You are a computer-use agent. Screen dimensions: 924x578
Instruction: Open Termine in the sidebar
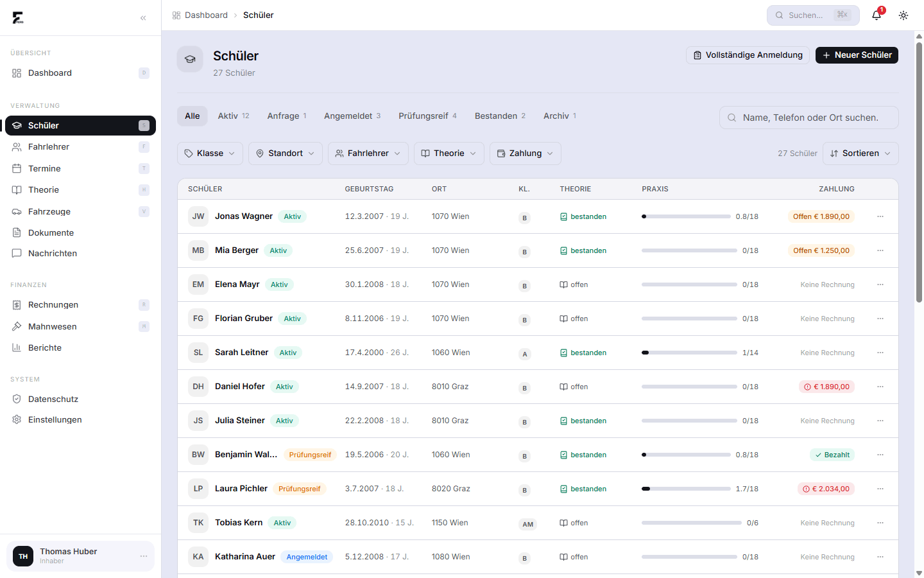(x=80, y=168)
